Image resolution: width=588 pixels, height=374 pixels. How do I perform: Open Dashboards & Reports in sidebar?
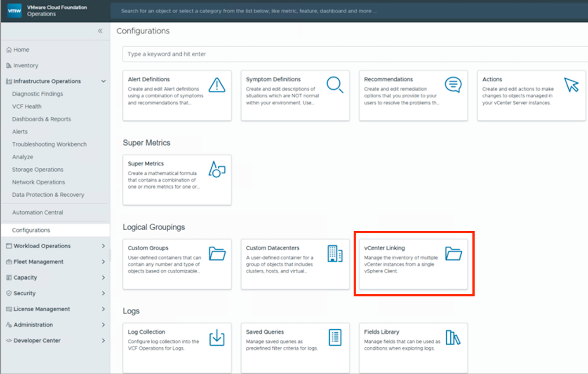pyautogui.click(x=42, y=119)
